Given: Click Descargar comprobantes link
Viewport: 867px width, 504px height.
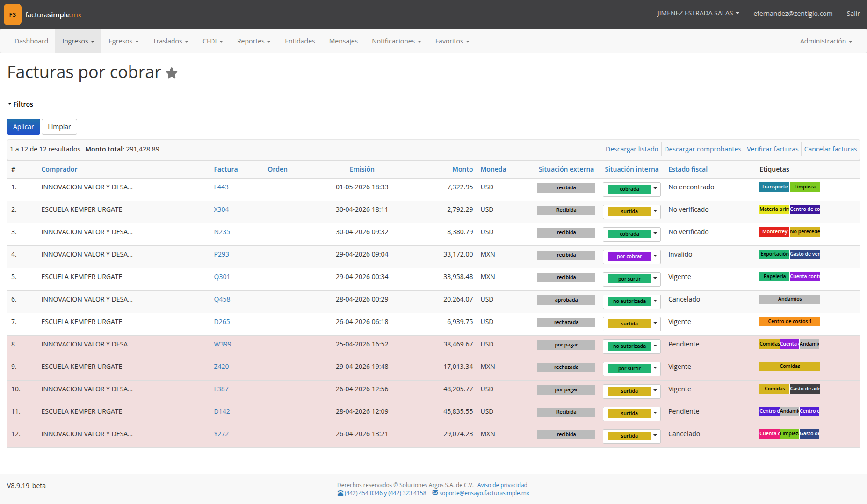Looking at the screenshot, I should coord(702,149).
